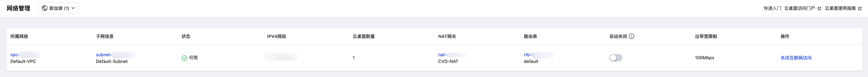Click the 100Mbps bandwidth value
The width and height of the screenshot is (868, 77).
point(704,58)
